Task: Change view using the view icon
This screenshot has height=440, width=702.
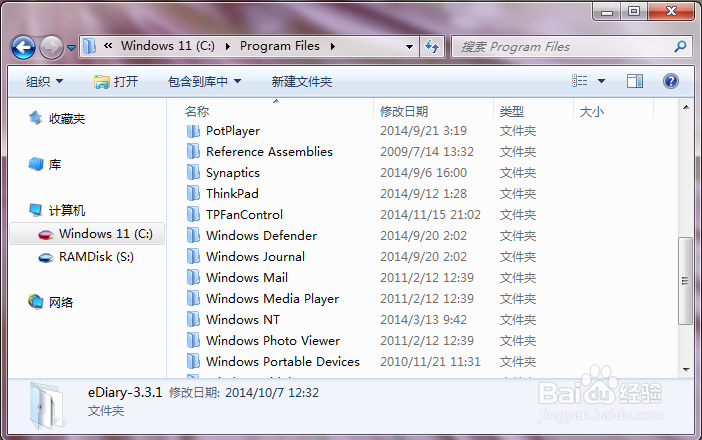Action: tap(580, 81)
